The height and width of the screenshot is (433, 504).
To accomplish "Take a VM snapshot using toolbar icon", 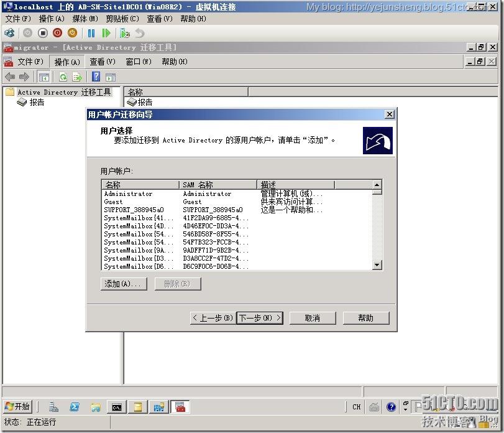I will [x=124, y=33].
